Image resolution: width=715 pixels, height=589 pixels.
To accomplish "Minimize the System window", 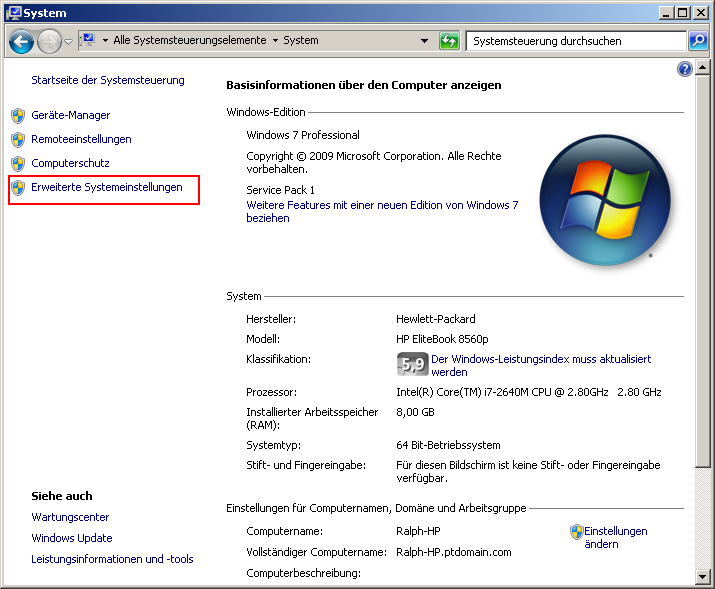I will 667,13.
